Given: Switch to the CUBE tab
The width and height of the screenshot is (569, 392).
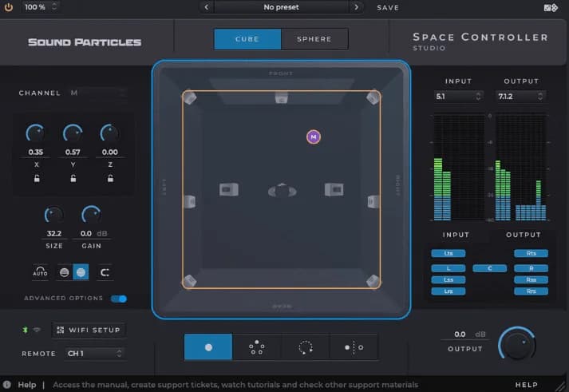Looking at the screenshot, I should click(247, 39).
